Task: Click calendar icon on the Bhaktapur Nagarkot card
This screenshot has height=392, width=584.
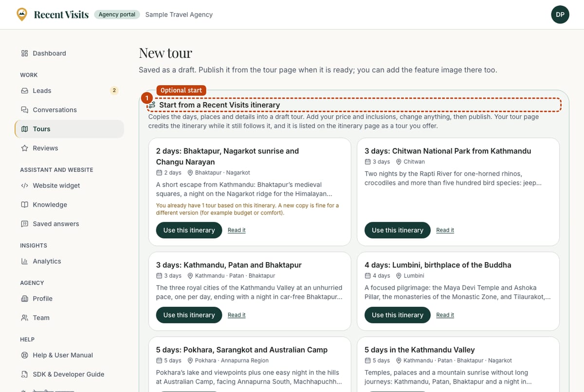Action: coord(159,173)
